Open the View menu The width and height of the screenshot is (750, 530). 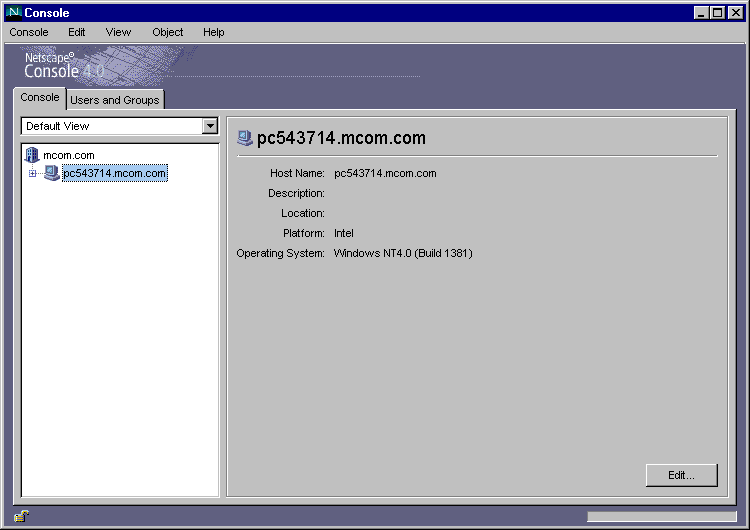click(x=118, y=32)
